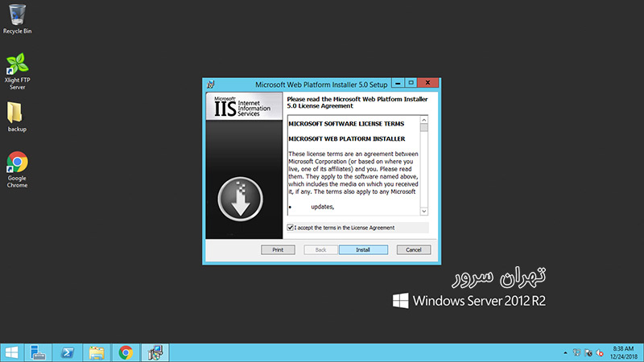Toggle the accept license agreement checkbox

click(291, 228)
